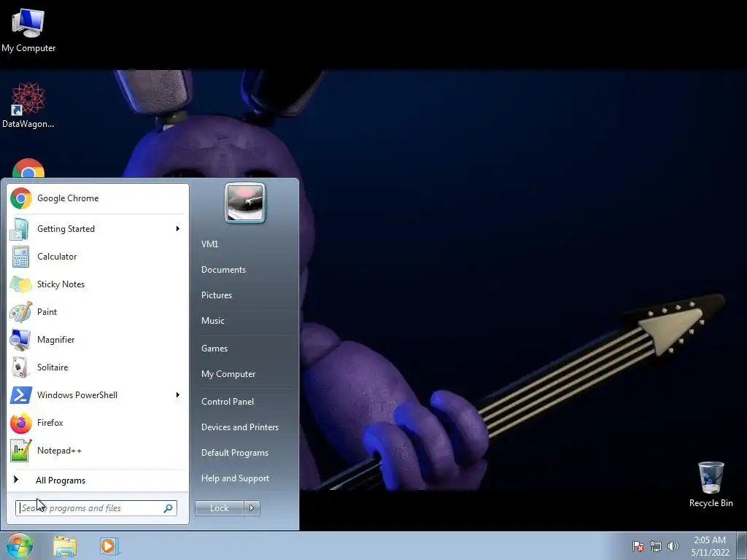This screenshot has width=747, height=560.
Task: Click the Show Desktop strip after the clock
Action: pyautogui.click(x=742, y=545)
